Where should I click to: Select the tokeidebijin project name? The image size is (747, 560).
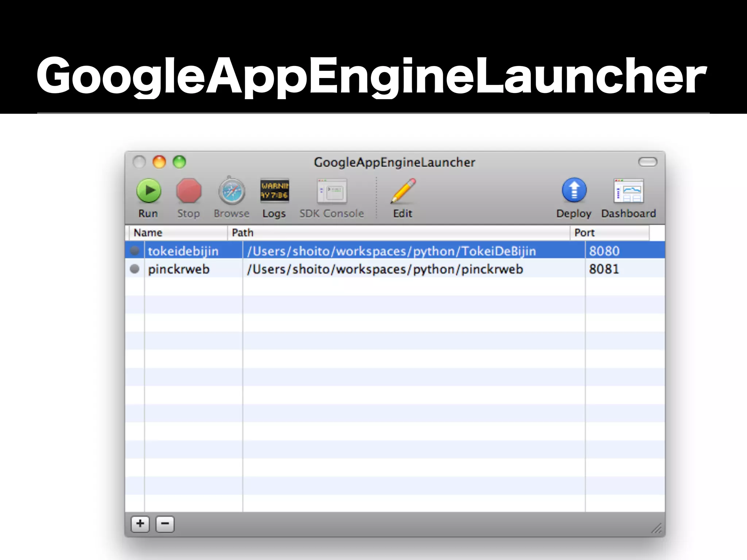183,251
